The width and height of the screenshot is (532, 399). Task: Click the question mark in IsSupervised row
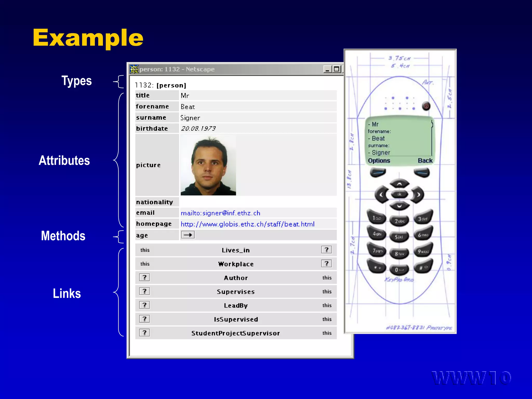pos(144,319)
